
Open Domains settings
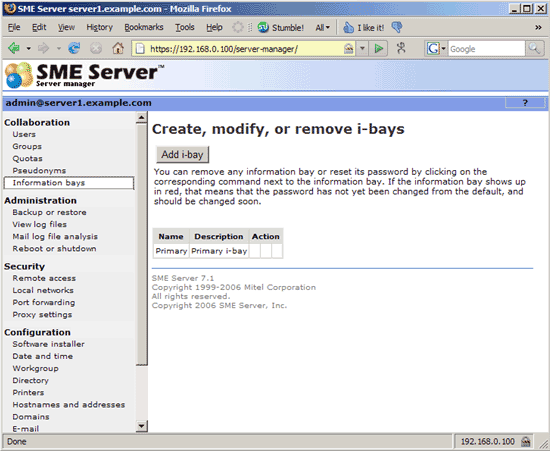click(31, 417)
